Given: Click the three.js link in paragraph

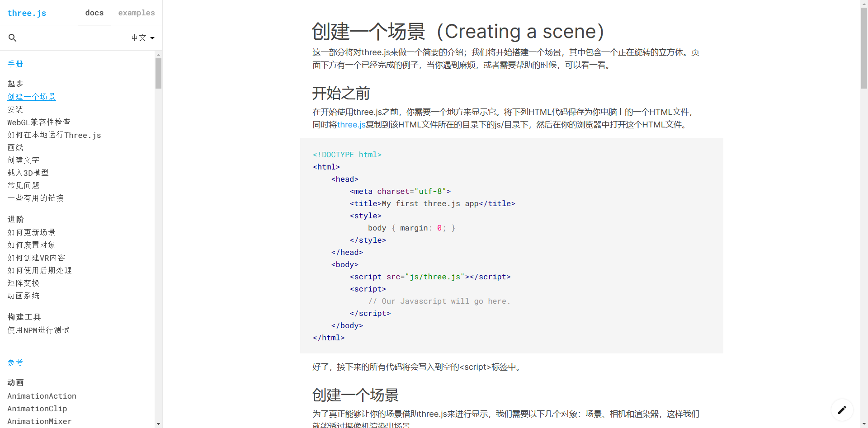Looking at the screenshot, I should point(351,125).
